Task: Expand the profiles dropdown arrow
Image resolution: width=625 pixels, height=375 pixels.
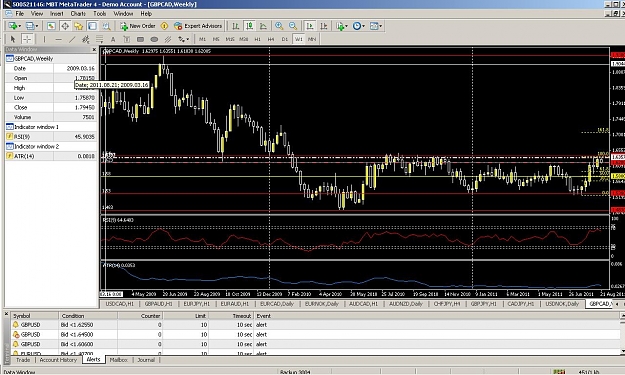Action: pyautogui.click(x=37, y=26)
